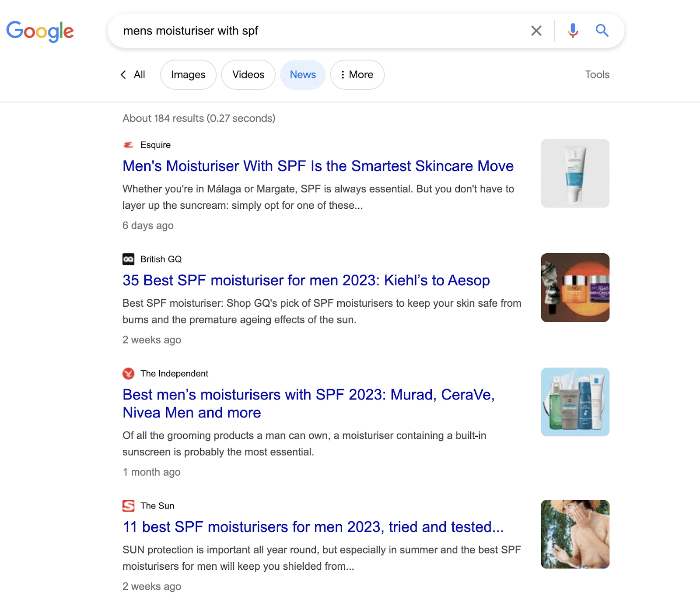700x603 pixels.
Task: Click the Google logo
Action: coord(40,31)
